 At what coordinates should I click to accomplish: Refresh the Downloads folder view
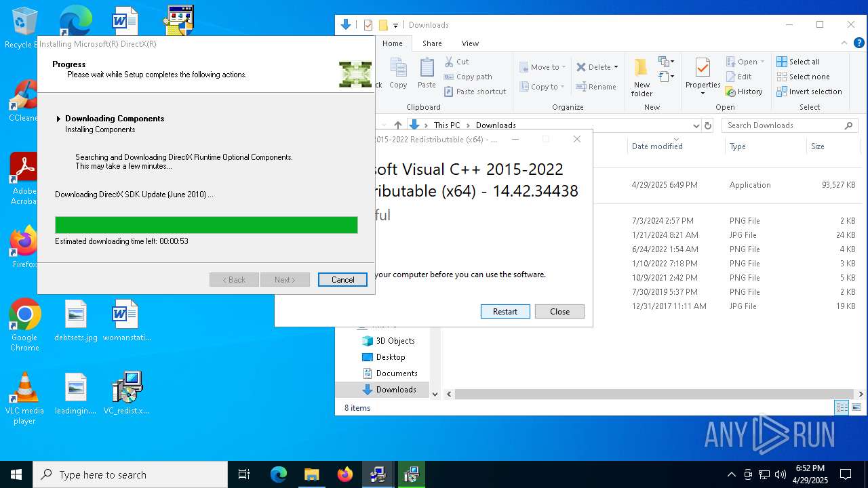(x=708, y=125)
